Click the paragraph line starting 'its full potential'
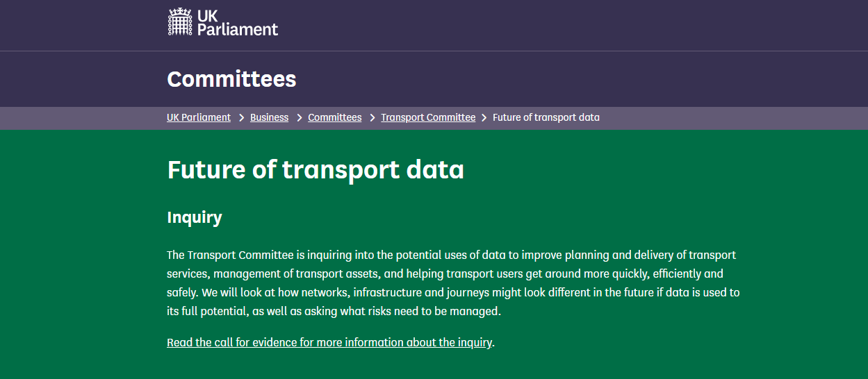The height and width of the screenshot is (379, 868). click(x=334, y=312)
